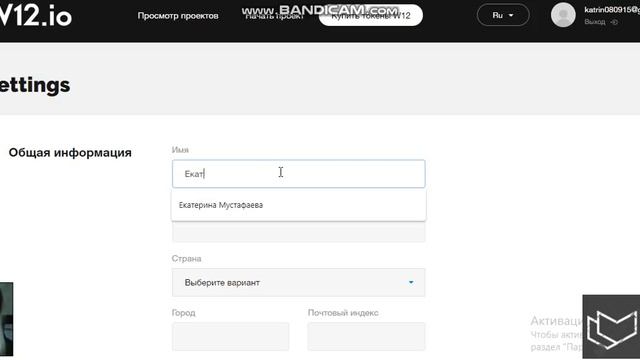Click the Выход logout link

[x=595, y=22]
